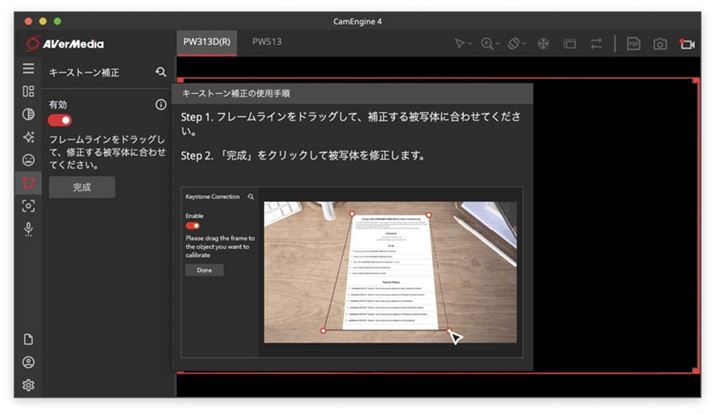Screen dimensions: 715x414
Task: Switch to the PW513 camera tab
Action: (x=267, y=43)
